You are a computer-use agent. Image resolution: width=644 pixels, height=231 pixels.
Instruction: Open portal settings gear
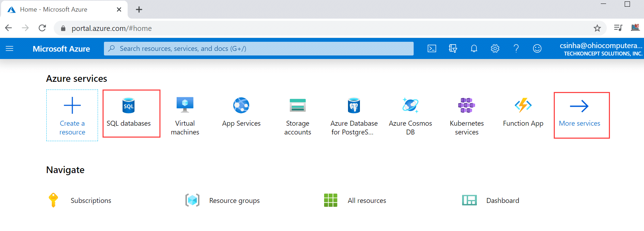(495, 48)
